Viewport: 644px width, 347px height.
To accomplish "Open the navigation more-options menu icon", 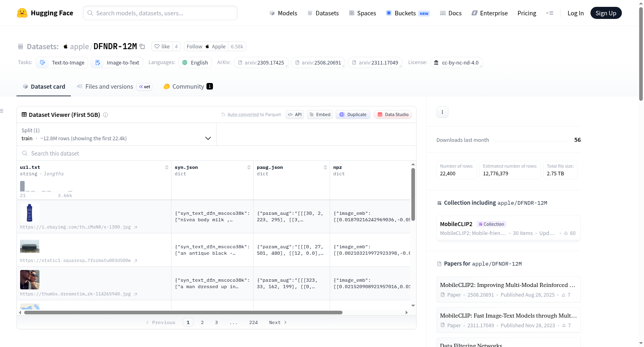I will click(549, 13).
